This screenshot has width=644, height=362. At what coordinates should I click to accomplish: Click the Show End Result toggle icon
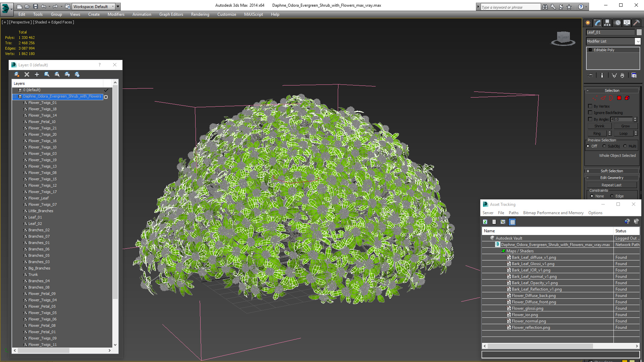coord(602,75)
